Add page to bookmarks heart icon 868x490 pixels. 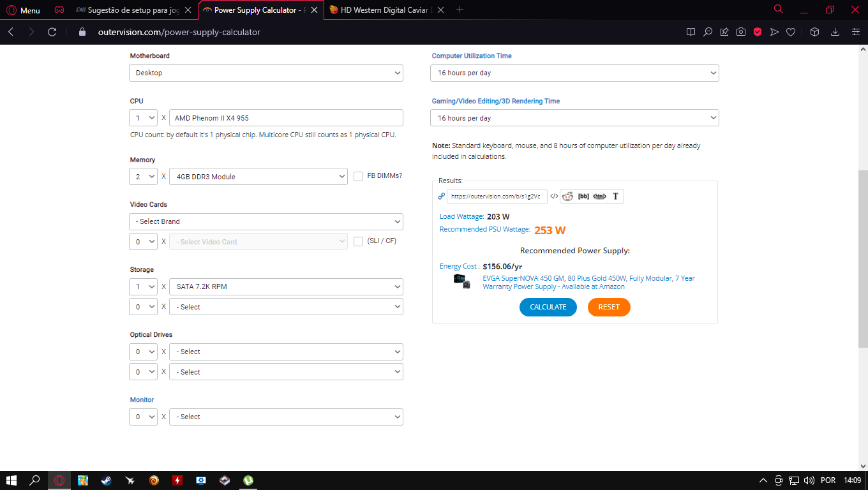(x=791, y=32)
